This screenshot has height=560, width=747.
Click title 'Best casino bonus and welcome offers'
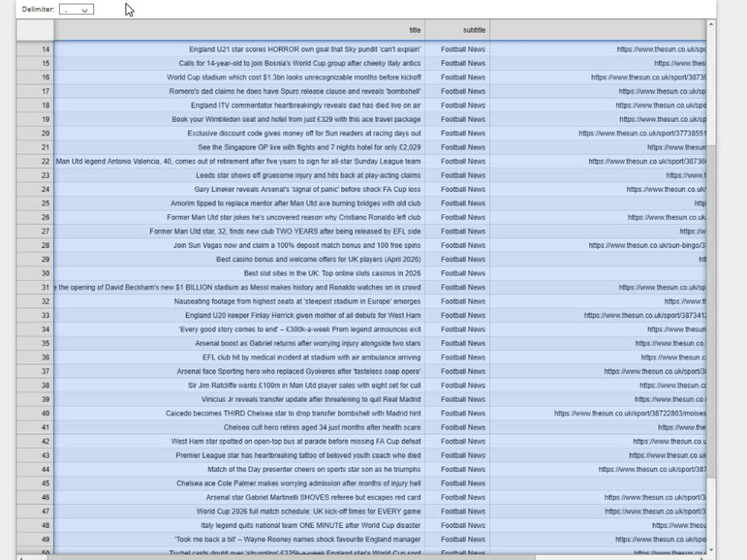(x=318, y=260)
